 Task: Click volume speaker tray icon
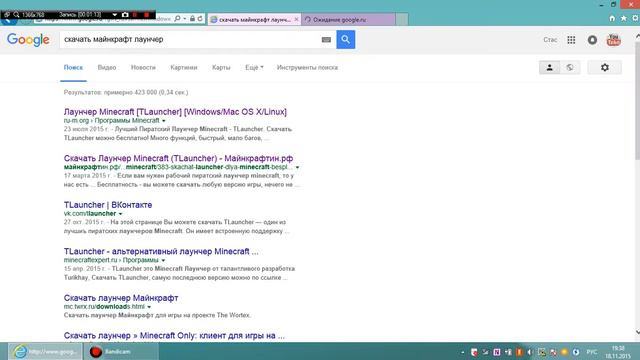pos(530,352)
